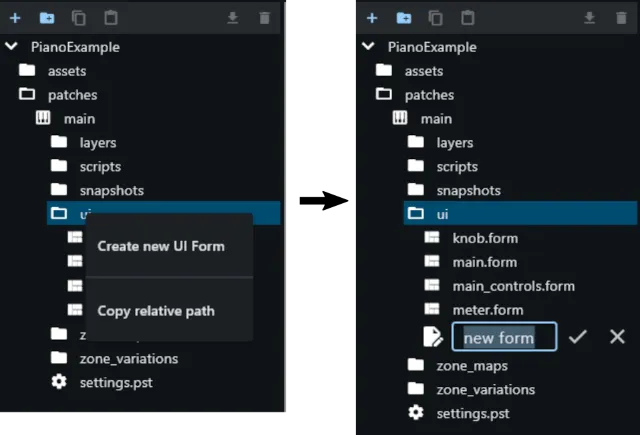Open the snapshots folder in left panel
The height and width of the screenshot is (435, 640).
click(97, 190)
